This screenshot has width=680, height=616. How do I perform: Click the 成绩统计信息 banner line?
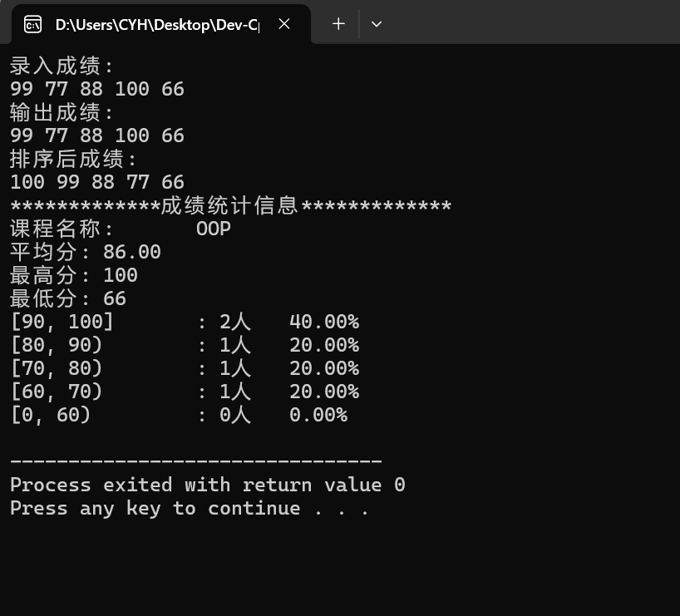tap(231, 205)
